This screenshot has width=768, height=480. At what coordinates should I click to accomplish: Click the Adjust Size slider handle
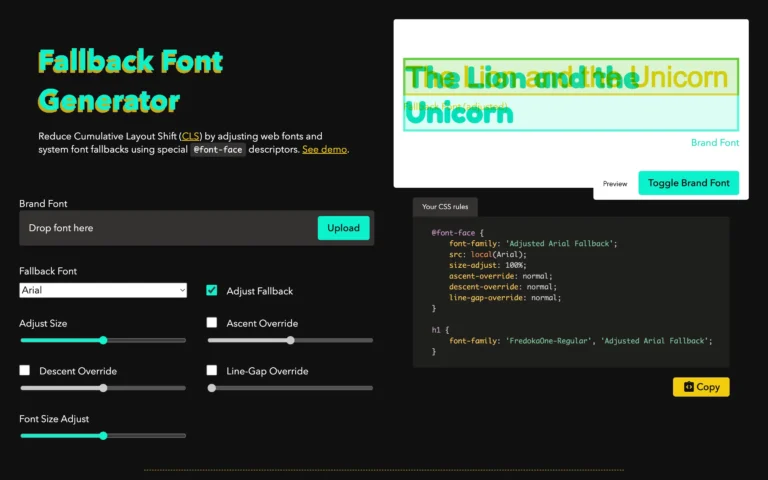[103, 340]
